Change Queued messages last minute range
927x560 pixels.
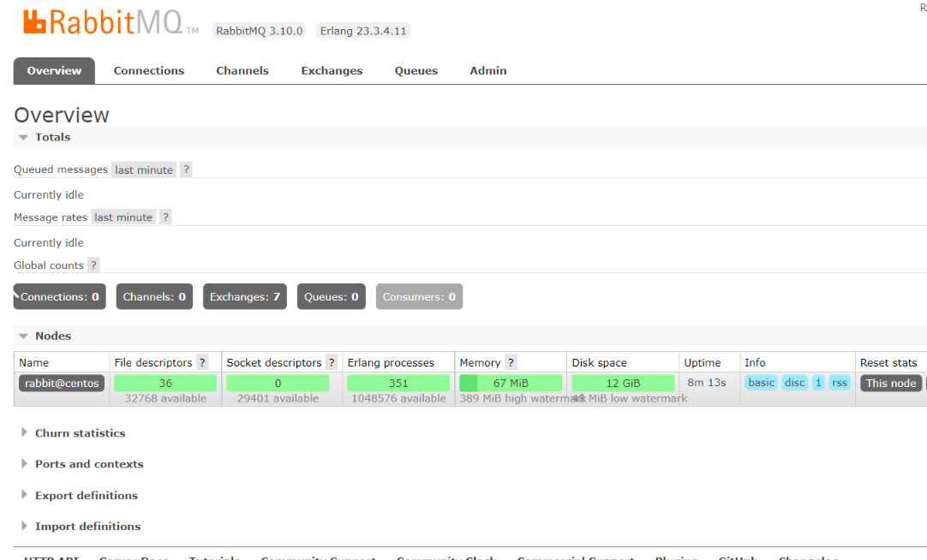tap(144, 170)
